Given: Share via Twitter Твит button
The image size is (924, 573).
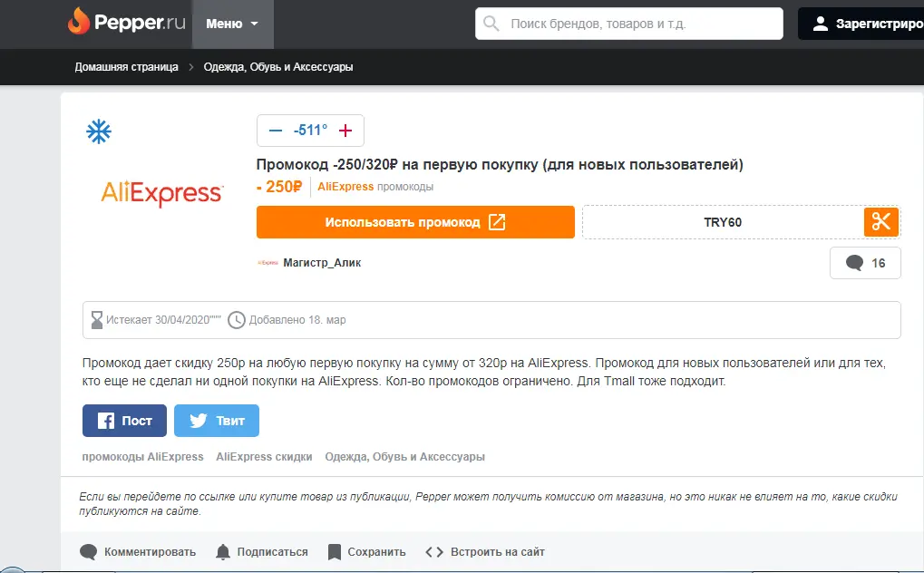Looking at the screenshot, I should pyautogui.click(x=217, y=421).
